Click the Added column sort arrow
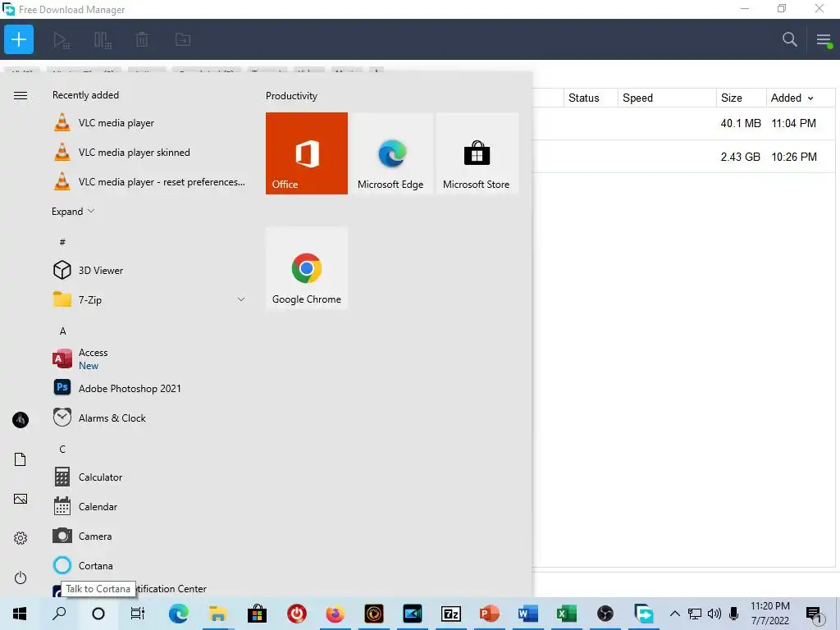Viewport: 840px width, 630px height. tap(810, 98)
